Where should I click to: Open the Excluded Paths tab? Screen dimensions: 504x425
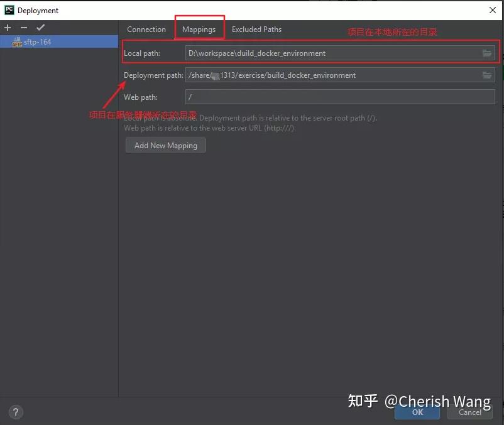click(x=256, y=29)
